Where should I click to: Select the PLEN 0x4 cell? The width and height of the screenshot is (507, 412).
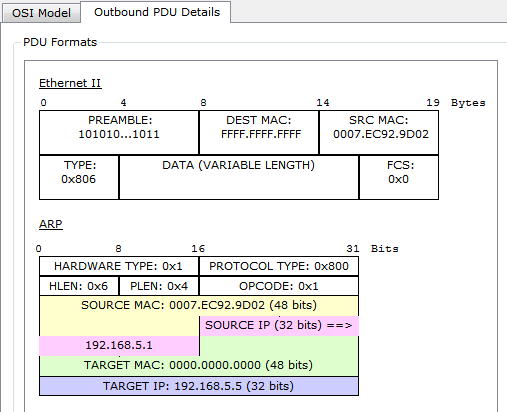(x=159, y=286)
